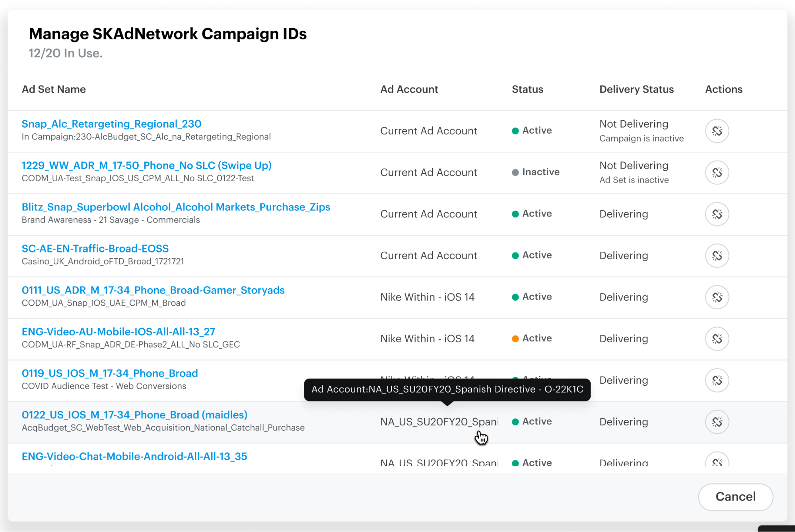Open 0111_US_ADR_M_17-34_Phone_Broad-Gamer_Storyads link
Screen dimensions: 795x532
pos(153,290)
